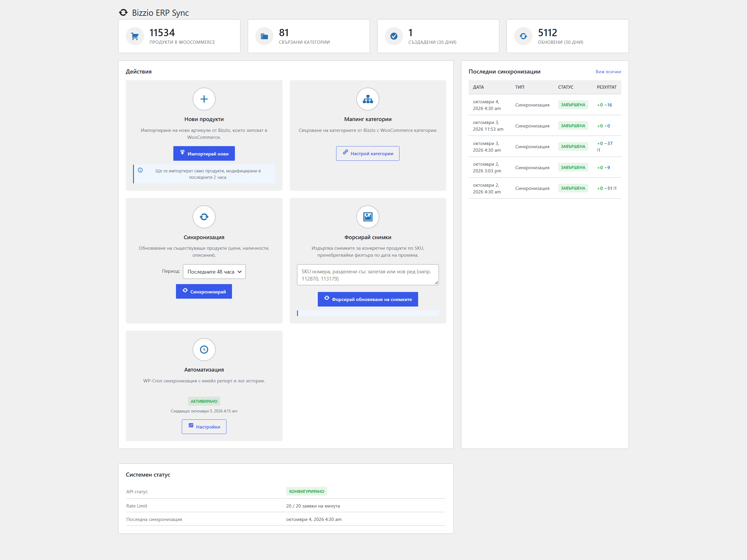Click result +0 ~51 !1 in sync table
Screen dimensions: 747x560
click(607, 188)
